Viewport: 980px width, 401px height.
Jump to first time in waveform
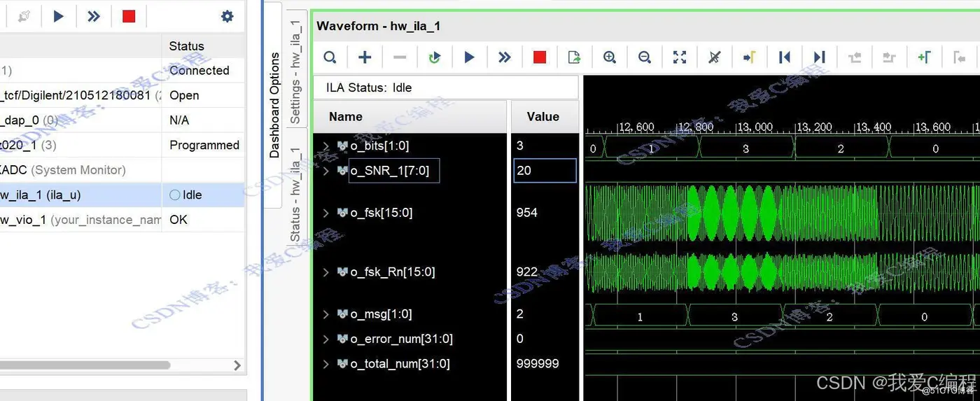click(x=785, y=57)
